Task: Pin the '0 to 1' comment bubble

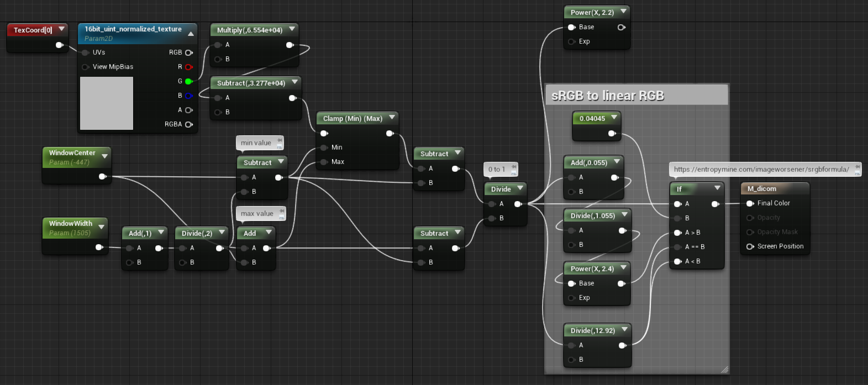Action: click(x=514, y=166)
